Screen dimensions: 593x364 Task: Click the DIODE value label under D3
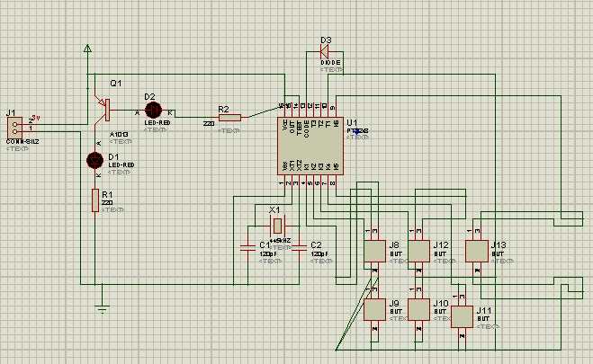tap(330, 63)
